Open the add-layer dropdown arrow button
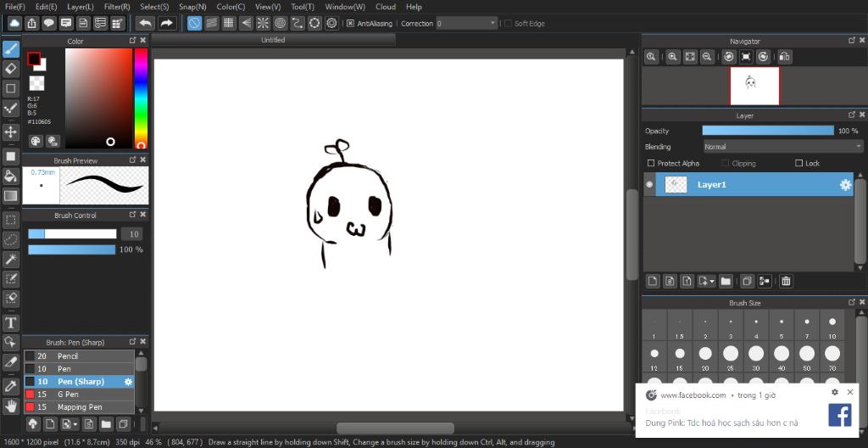Screen dimensions: 868x448 [x=707, y=281]
